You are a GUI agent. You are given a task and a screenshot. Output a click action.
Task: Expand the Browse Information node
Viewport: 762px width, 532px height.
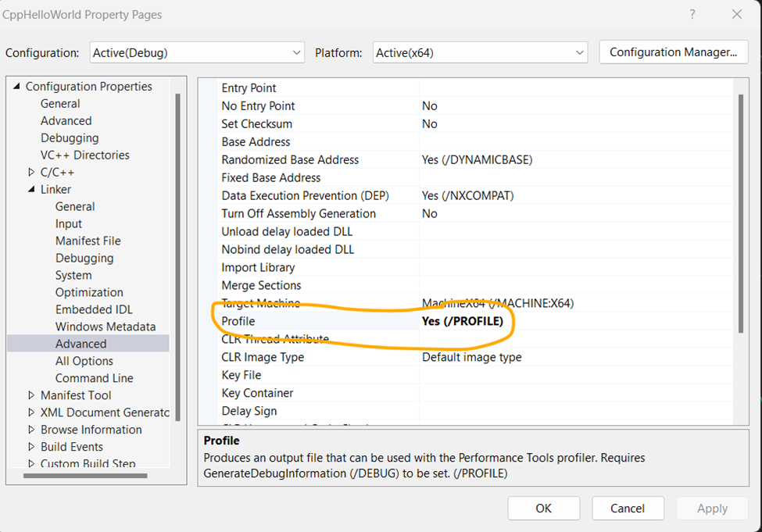(x=33, y=429)
